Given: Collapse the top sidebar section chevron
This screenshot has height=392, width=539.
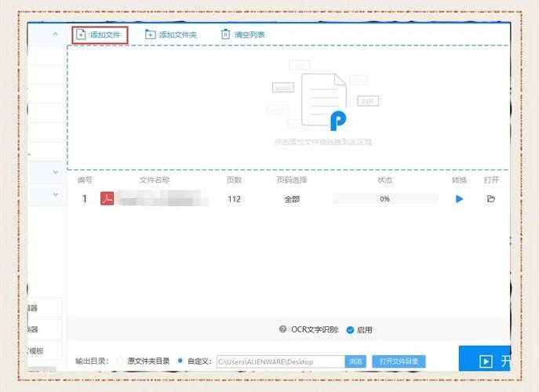Looking at the screenshot, I should tap(55, 34).
